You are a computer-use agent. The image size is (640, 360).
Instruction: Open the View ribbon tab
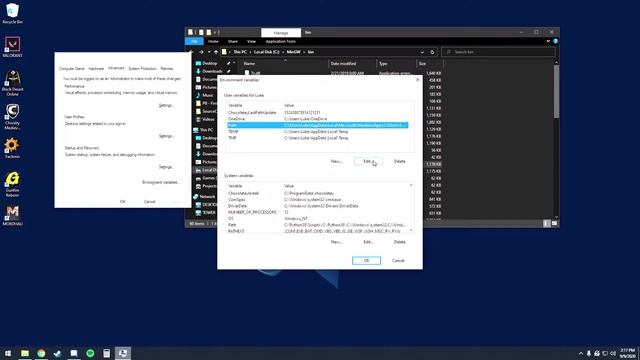pyautogui.click(x=251, y=41)
